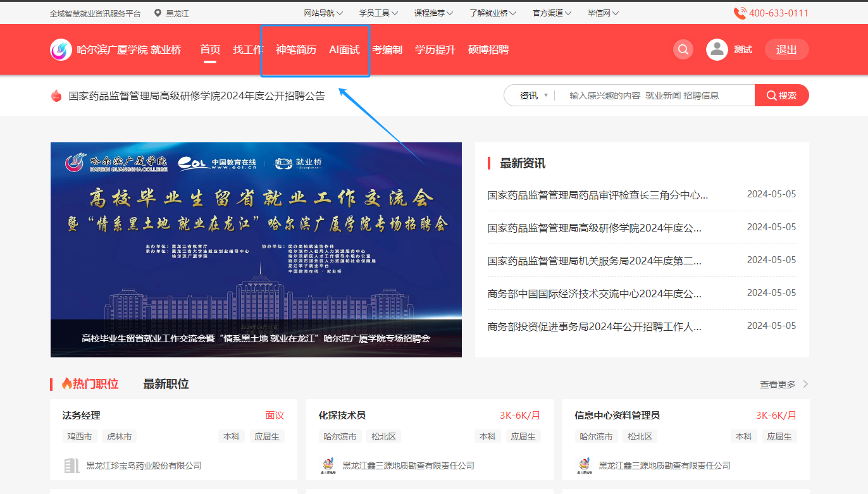868x494 pixels.
Task: Click the 黑龙江 location pin icon
Action: [x=158, y=13]
